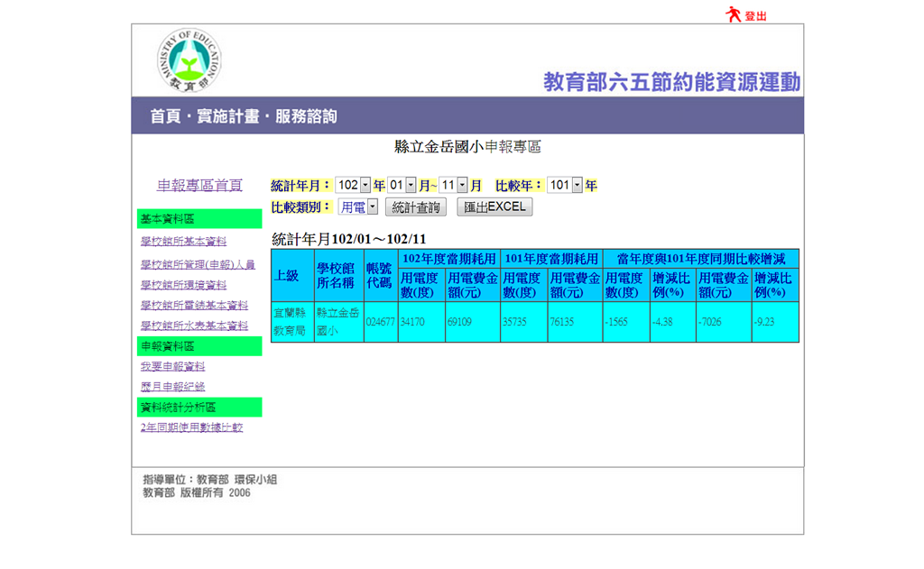Click the table value -4.38
This screenshot has height=569, width=924.
click(662, 322)
